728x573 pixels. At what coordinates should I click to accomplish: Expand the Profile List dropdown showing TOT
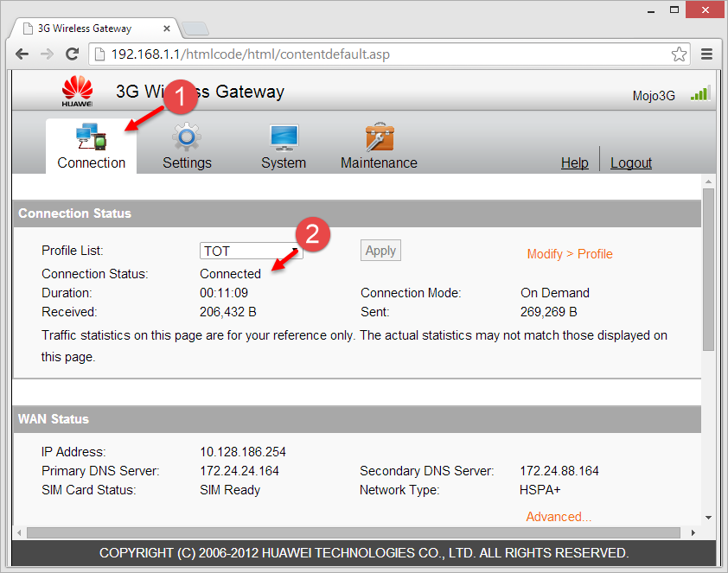coord(252,251)
